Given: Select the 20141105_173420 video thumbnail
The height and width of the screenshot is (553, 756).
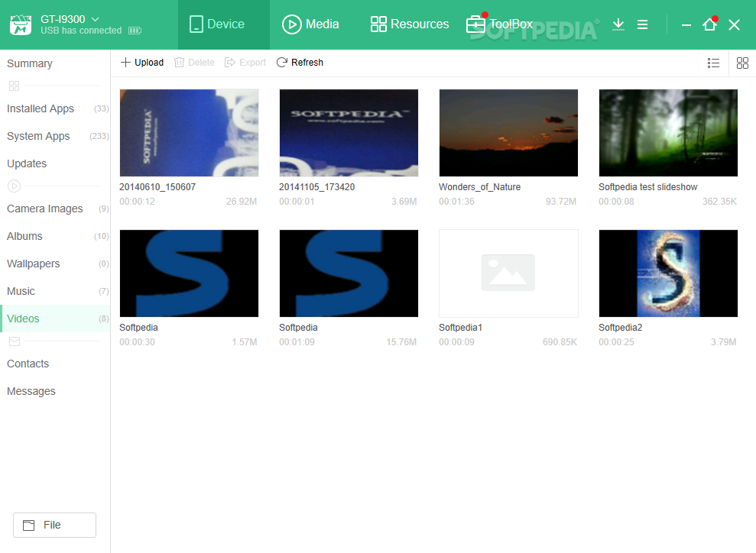Looking at the screenshot, I should pyautogui.click(x=349, y=133).
